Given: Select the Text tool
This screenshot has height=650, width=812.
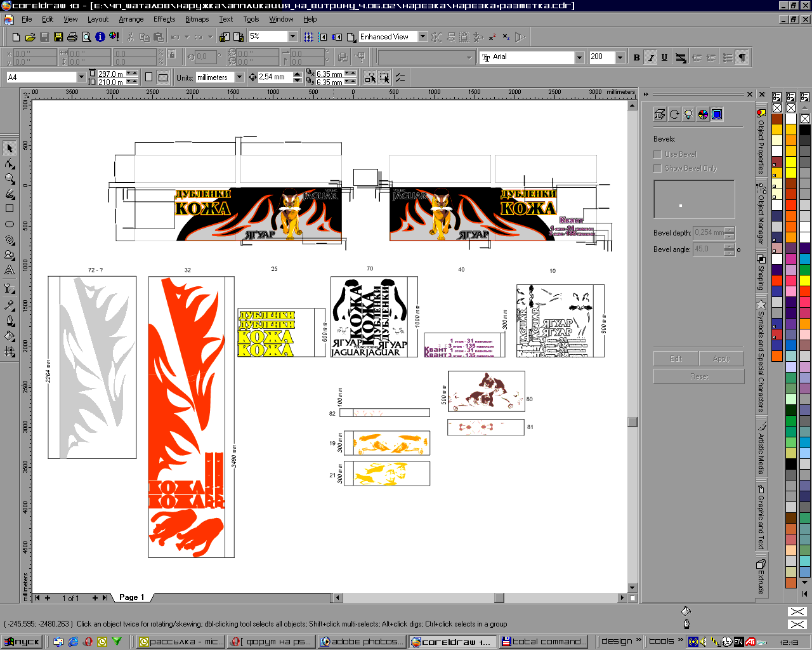Looking at the screenshot, I should point(10,270).
